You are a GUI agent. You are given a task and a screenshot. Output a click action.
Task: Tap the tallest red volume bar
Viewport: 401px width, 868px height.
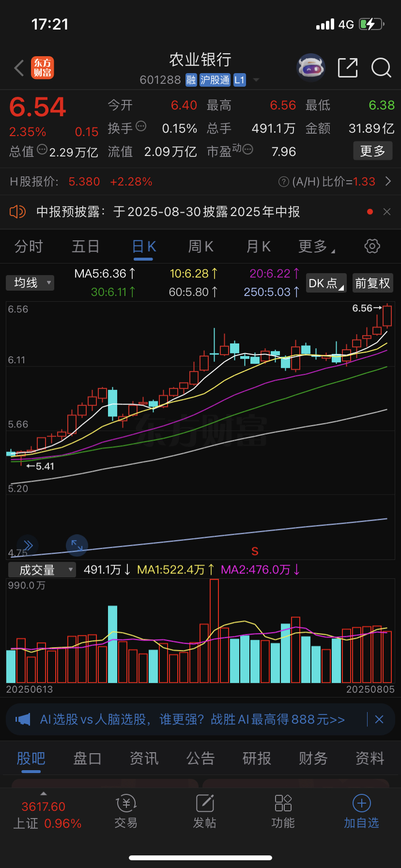point(214,631)
